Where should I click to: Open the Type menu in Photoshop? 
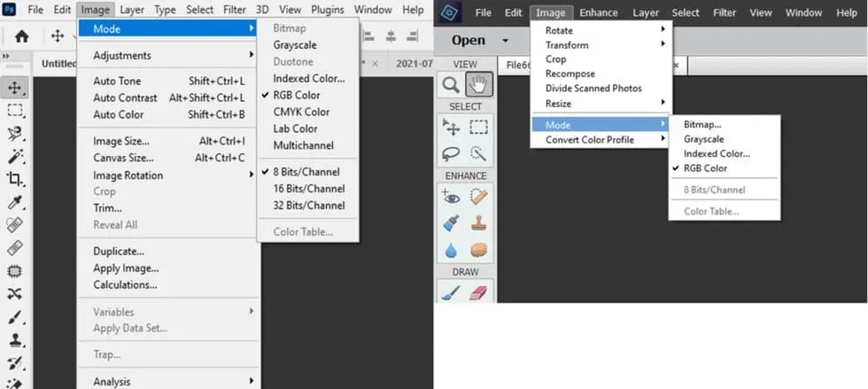pyautogui.click(x=165, y=10)
